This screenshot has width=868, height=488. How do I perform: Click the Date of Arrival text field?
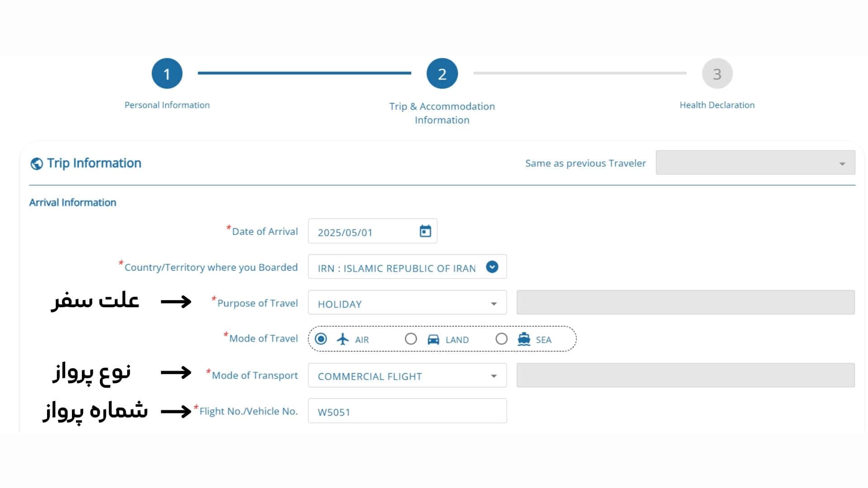point(373,231)
